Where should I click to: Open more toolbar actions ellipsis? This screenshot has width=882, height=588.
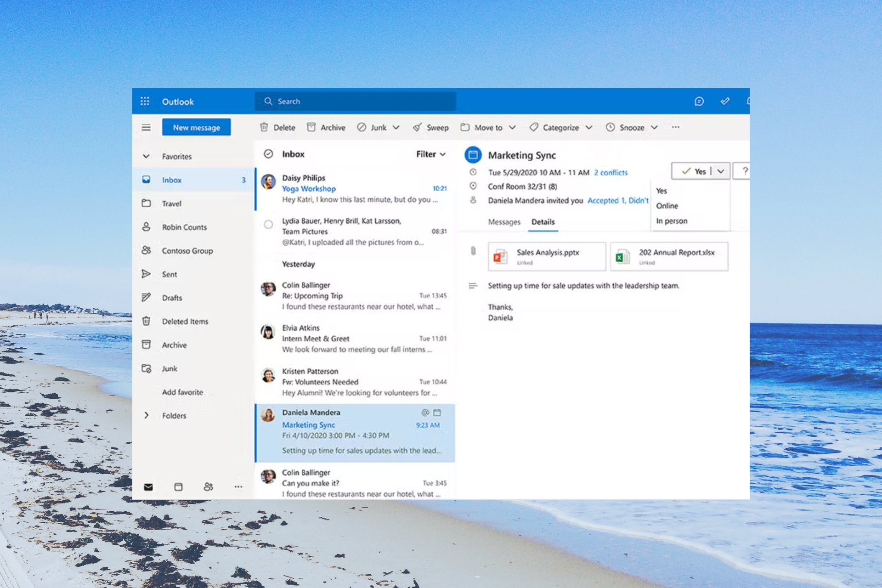click(x=675, y=127)
